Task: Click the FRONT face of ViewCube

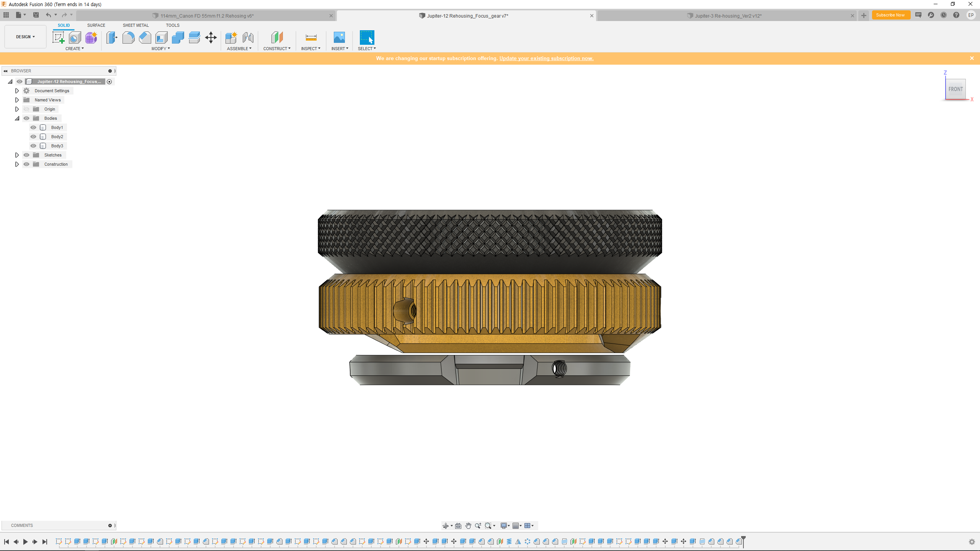Action: point(955,89)
